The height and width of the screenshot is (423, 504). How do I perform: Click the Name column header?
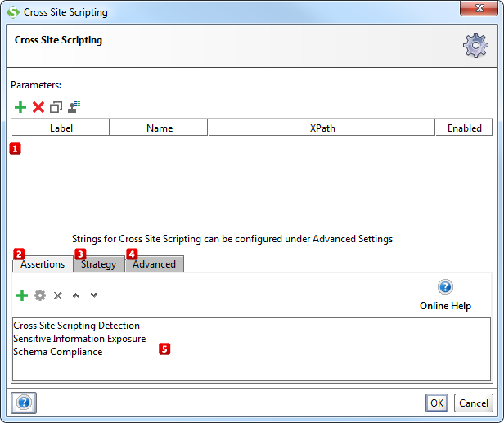(159, 128)
